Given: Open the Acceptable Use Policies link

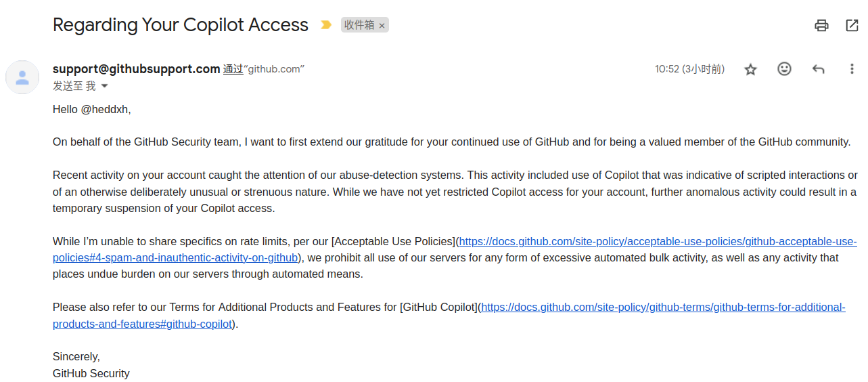Looking at the screenshot, I should click(658, 242).
